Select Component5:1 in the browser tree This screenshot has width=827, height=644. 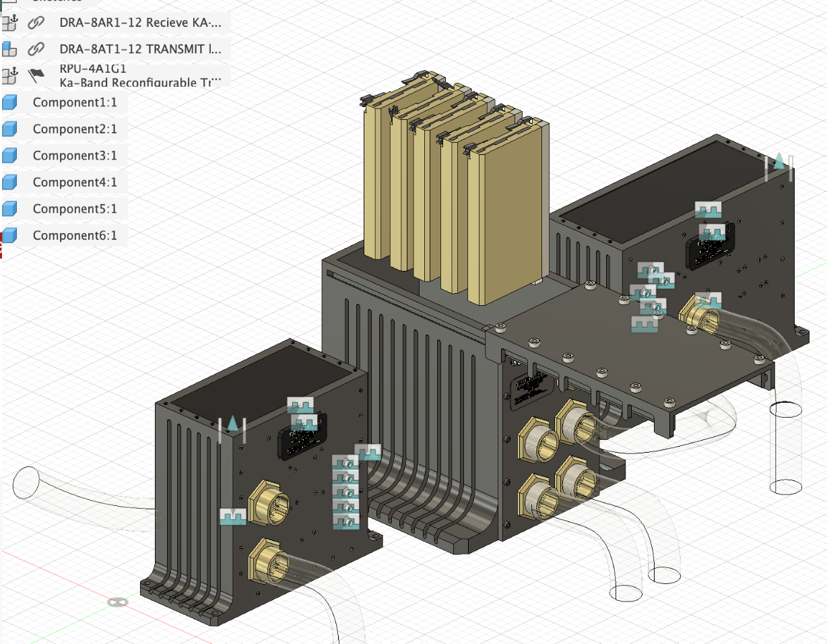tap(64, 209)
